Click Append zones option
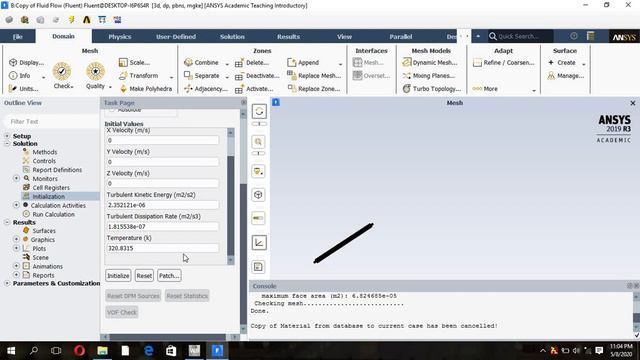This screenshot has height=360, width=640. point(303,62)
